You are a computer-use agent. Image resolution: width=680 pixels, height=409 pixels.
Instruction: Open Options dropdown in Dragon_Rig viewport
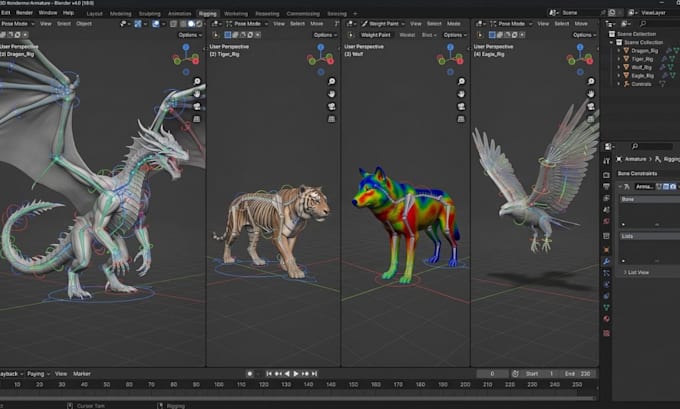(x=190, y=35)
